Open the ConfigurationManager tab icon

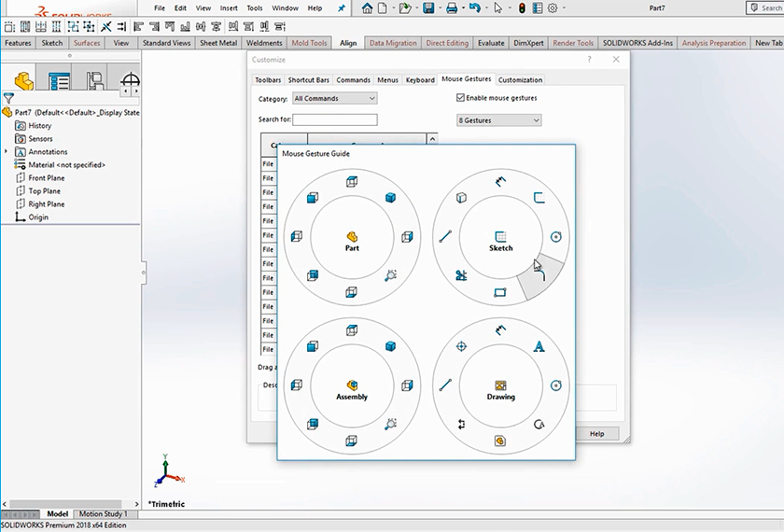click(x=95, y=82)
